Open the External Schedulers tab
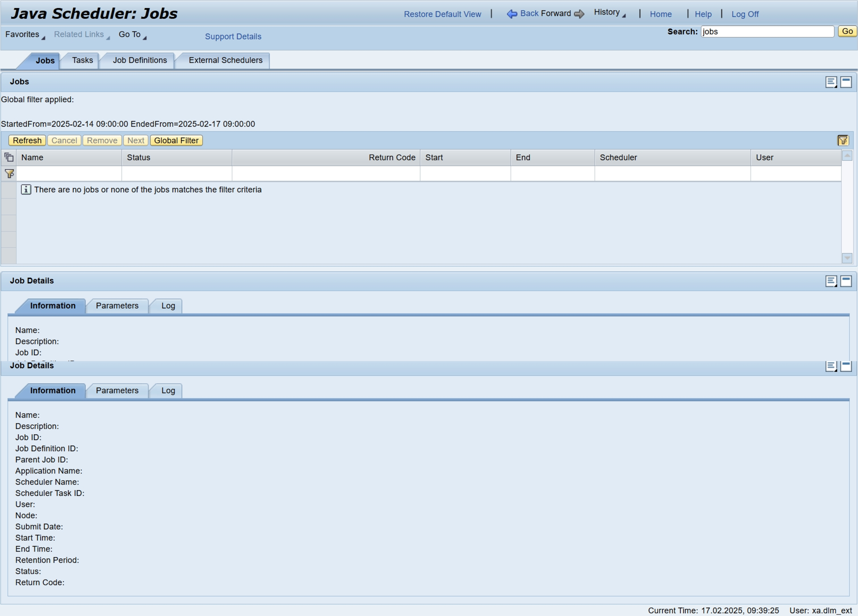The height and width of the screenshot is (616, 858). (x=226, y=61)
